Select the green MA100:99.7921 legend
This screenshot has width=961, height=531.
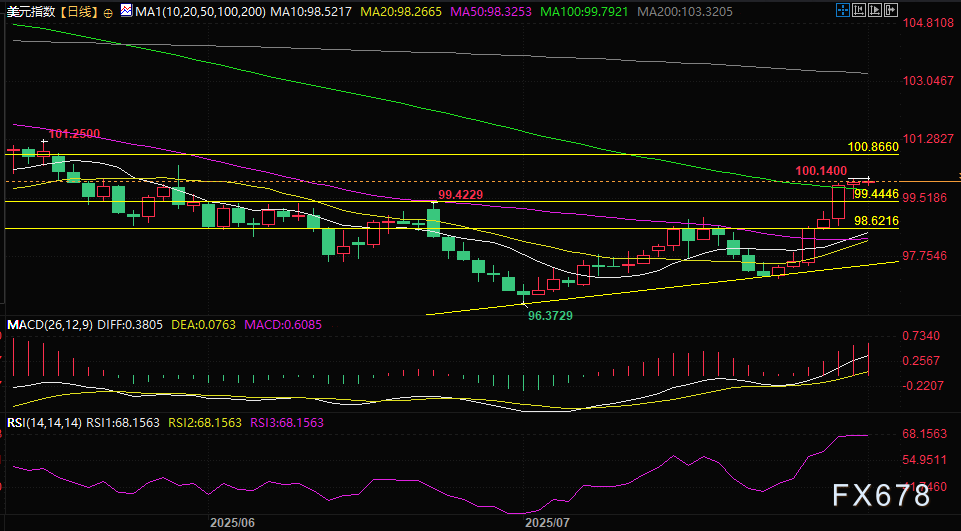pyautogui.click(x=581, y=12)
